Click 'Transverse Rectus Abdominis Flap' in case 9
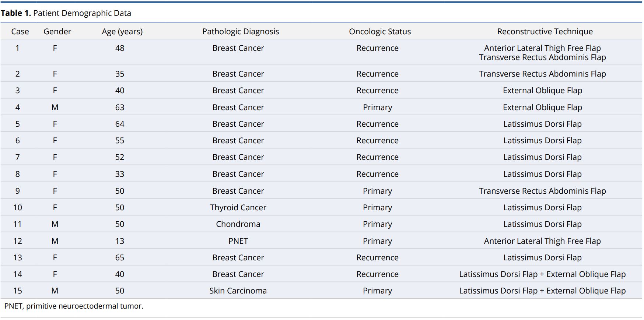Screen dimensions: 644x320 click(542, 191)
